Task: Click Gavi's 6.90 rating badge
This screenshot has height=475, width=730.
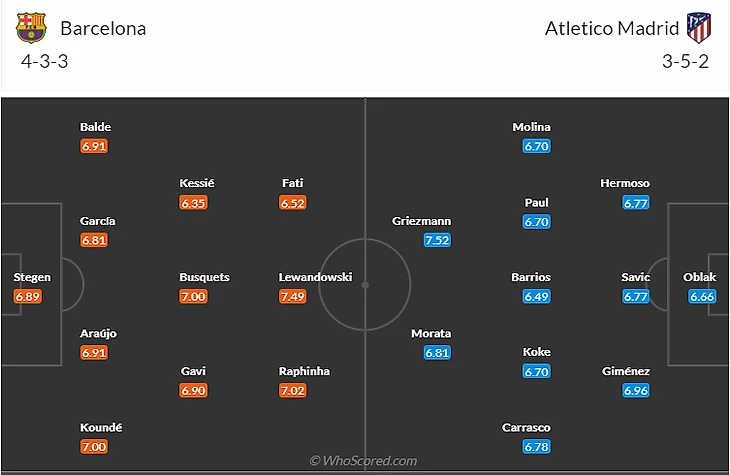Action: (193, 390)
